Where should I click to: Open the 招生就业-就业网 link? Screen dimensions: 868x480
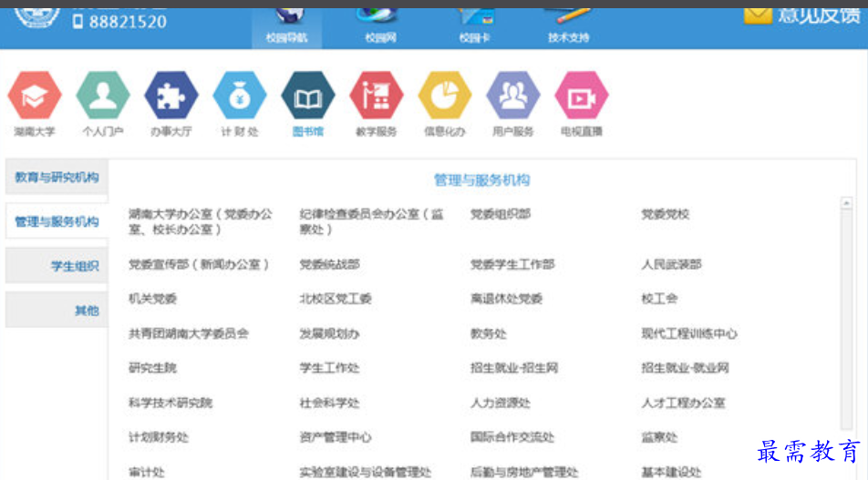(686, 368)
